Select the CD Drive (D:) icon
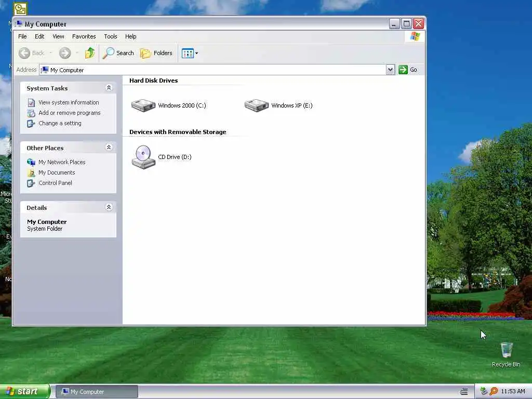 coord(143,157)
